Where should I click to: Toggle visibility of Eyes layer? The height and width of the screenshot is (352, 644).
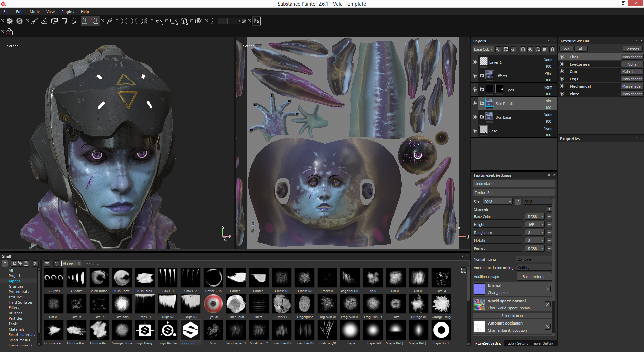click(475, 90)
